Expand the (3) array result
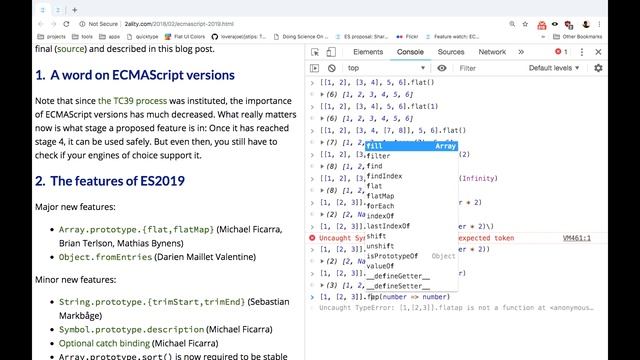The height and width of the screenshot is (360, 640). [322, 285]
